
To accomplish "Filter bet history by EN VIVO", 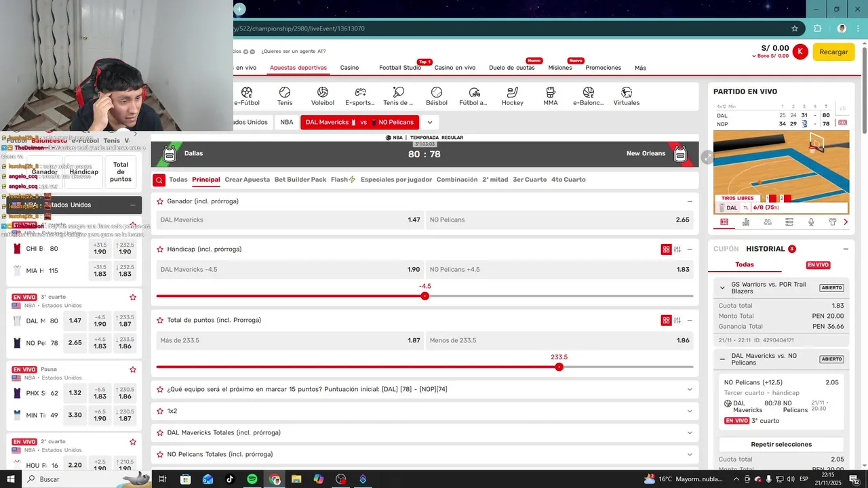I will (x=818, y=265).
